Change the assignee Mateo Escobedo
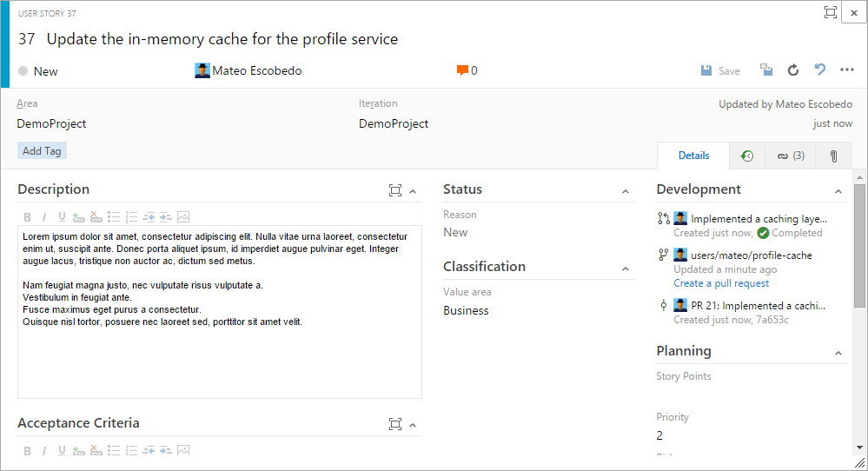Screen dimensions: 868x471 point(248,70)
